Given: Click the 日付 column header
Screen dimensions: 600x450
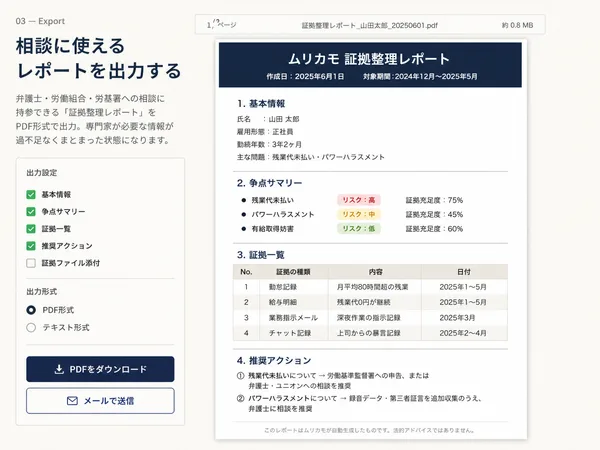Looking at the screenshot, I should pyautogui.click(x=464, y=272).
